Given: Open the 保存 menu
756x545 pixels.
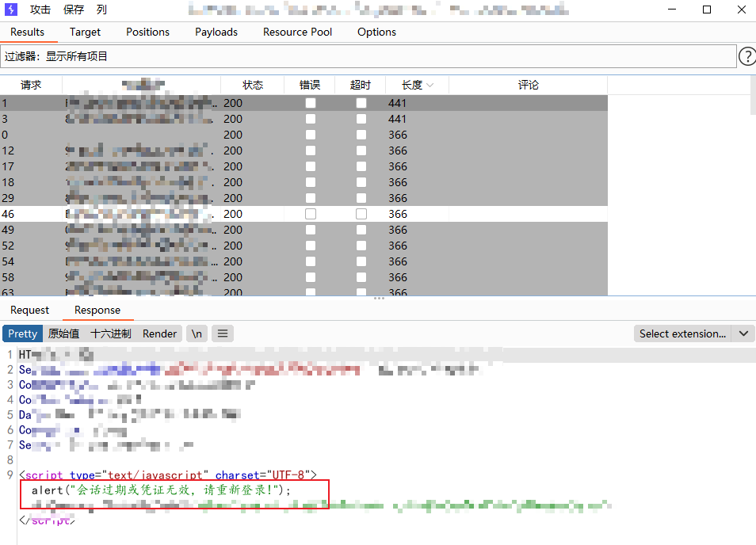Looking at the screenshot, I should pos(74,10).
